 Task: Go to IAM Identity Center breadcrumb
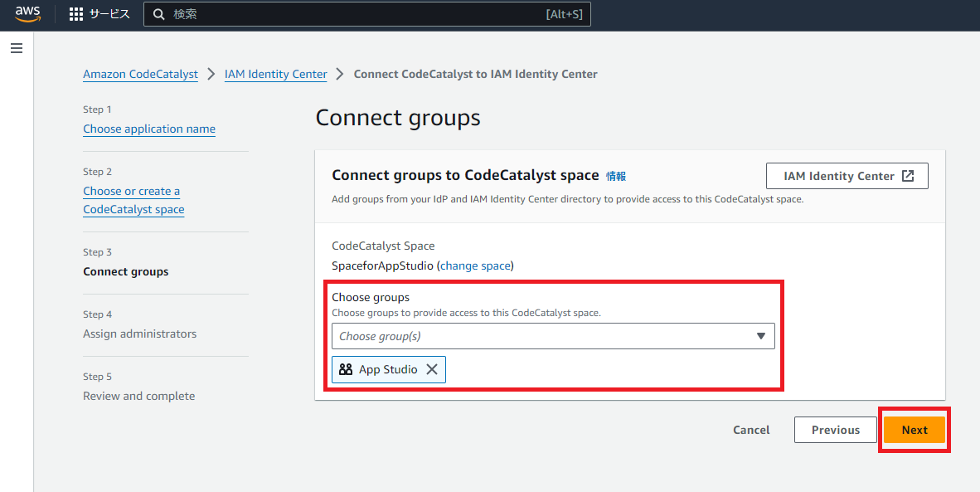(275, 75)
